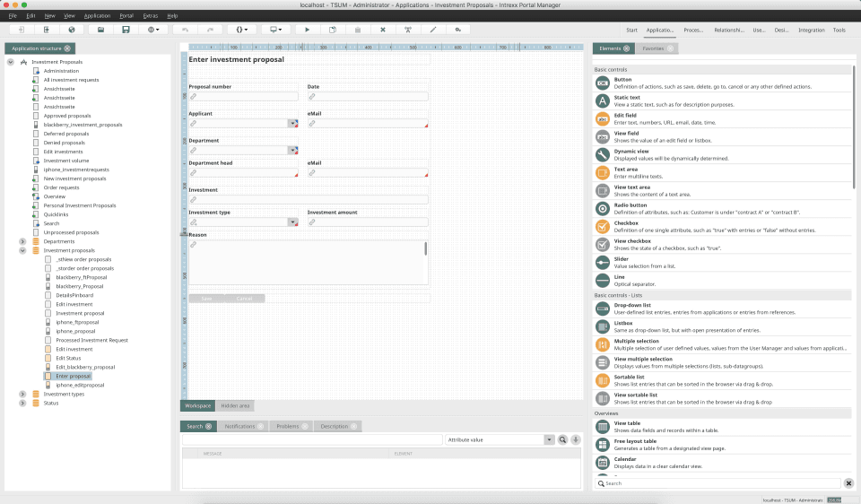Select the Calendar element icon
The width and height of the screenshot is (861, 504).
point(603,463)
